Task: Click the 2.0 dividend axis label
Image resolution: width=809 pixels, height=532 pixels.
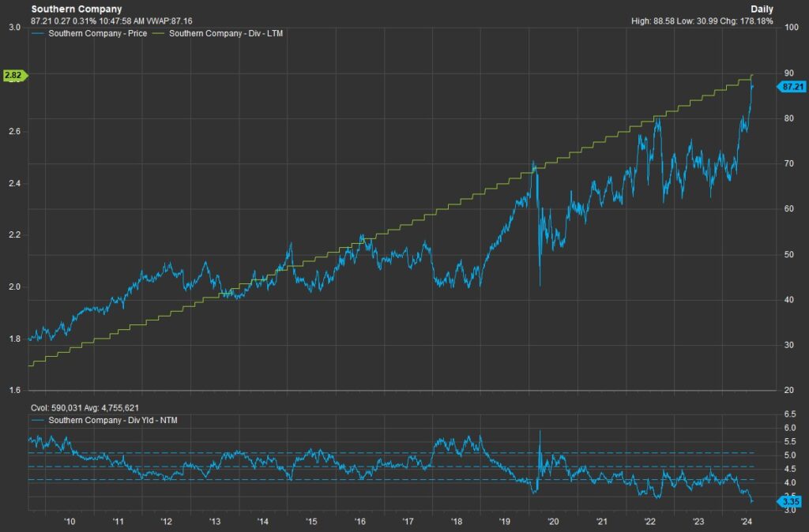Action: coord(15,287)
